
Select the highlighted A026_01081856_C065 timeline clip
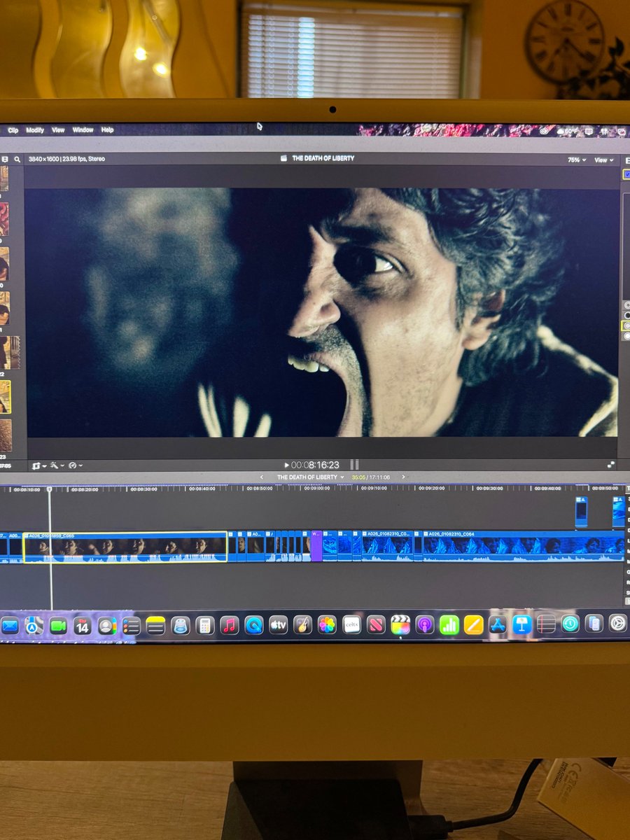click(x=125, y=547)
